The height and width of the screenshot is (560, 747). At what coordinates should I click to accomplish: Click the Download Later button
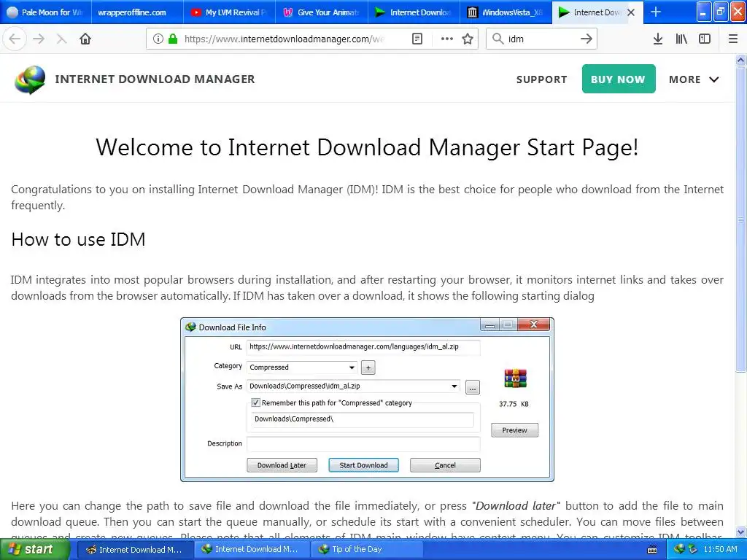tap(282, 465)
